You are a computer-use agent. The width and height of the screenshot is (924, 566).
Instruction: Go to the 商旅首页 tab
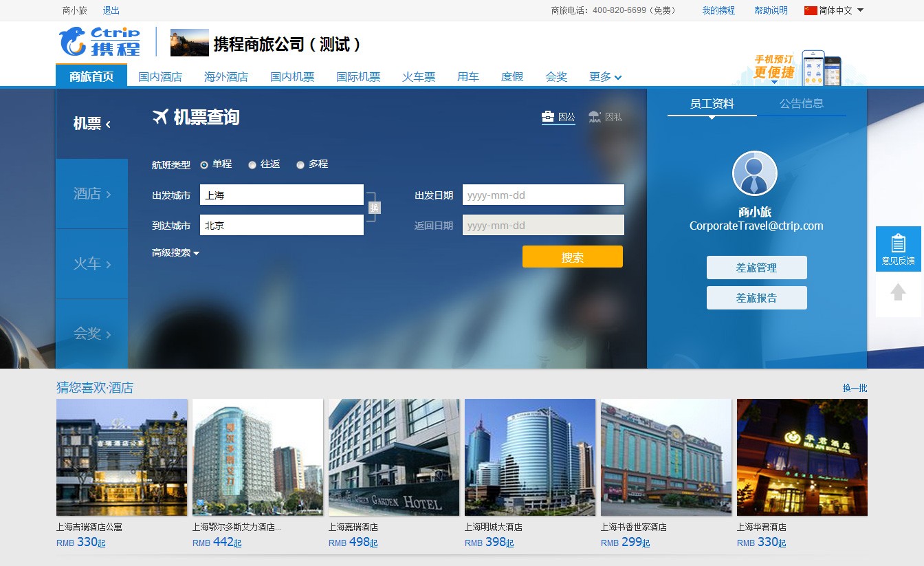click(x=91, y=76)
